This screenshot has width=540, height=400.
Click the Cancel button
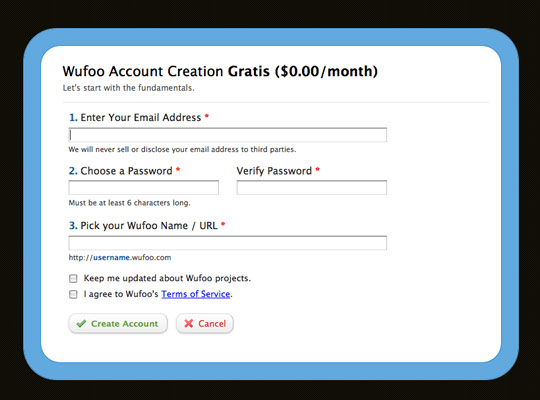tap(205, 324)
